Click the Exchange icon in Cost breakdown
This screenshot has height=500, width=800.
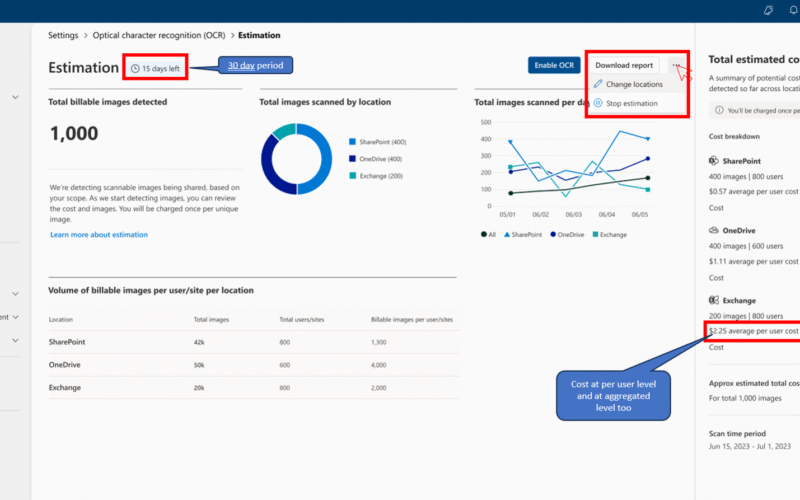(715, 299)
